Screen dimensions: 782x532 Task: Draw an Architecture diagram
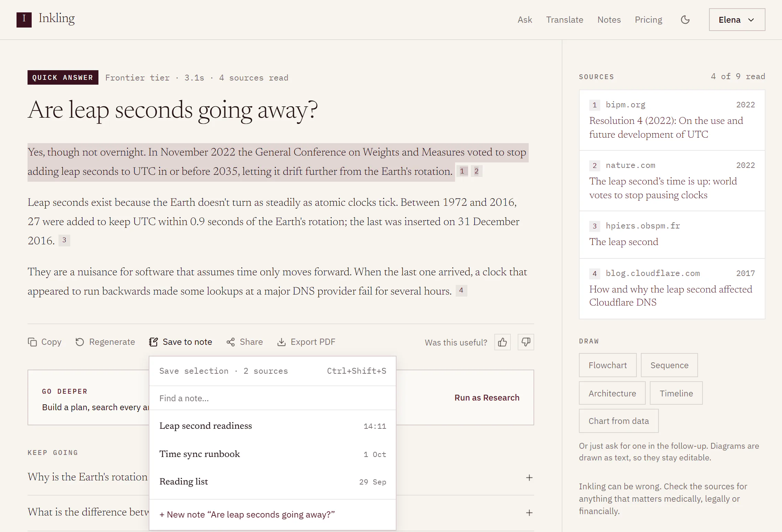tap(612, 393)
